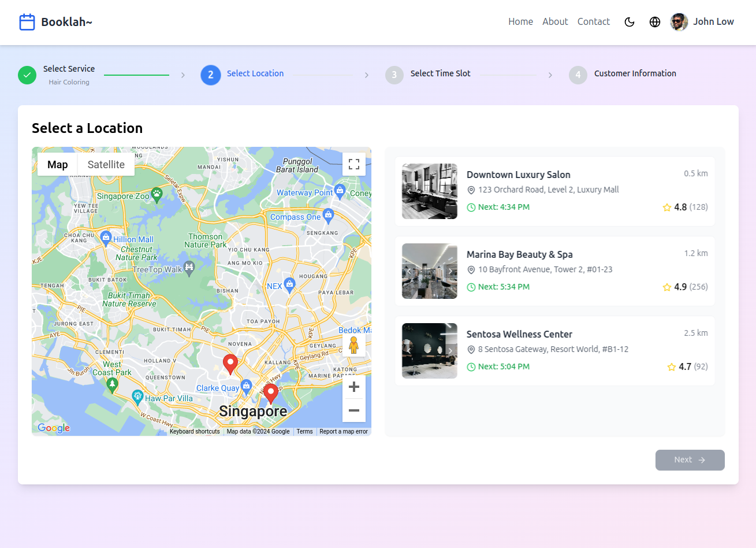
Task: Click step 4 Customer Information circle
Action: 578,75
